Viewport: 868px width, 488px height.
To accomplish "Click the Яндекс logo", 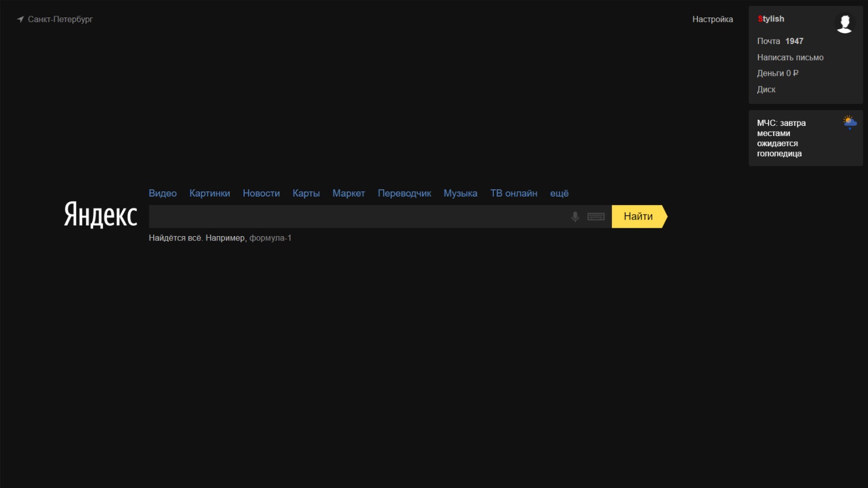I will point(101,214).
